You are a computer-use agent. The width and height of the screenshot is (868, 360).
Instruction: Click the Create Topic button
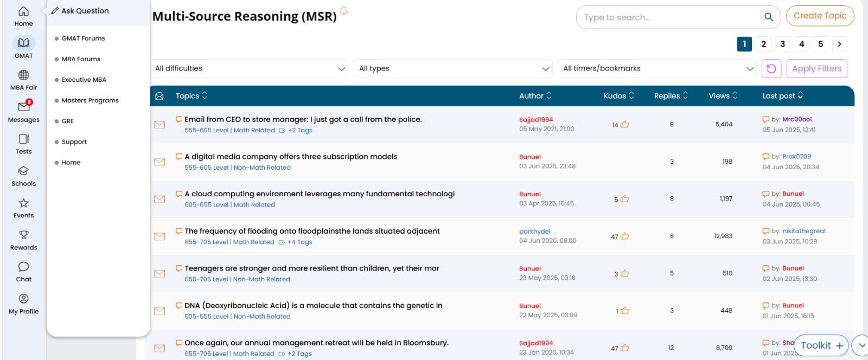coord(820,16)
